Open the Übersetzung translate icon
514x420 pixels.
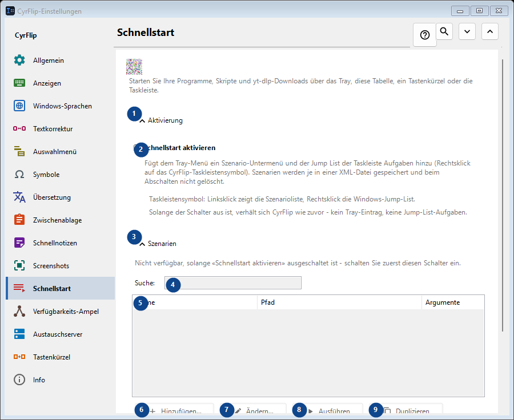coord(19,197)
